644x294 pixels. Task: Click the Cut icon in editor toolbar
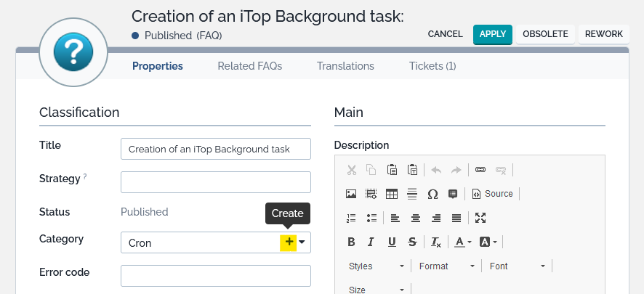pyautogui.click(x=351, y=170)
